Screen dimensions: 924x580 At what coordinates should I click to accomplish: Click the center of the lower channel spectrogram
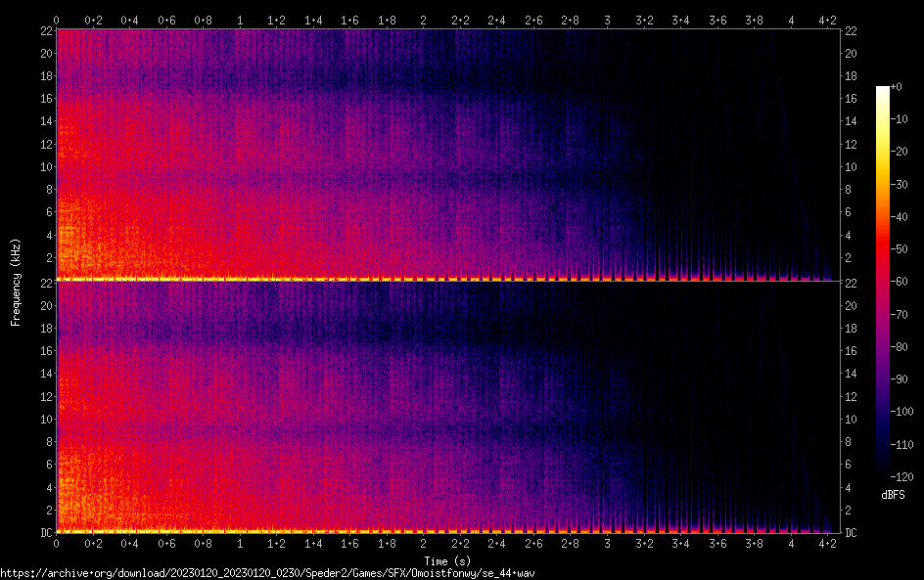447,407
